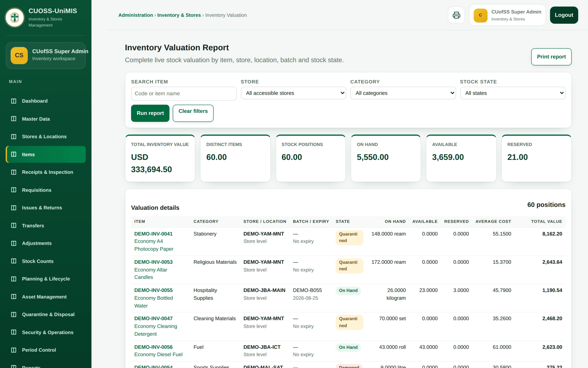Click the Dashboard sidebar icon

point(13,101)
